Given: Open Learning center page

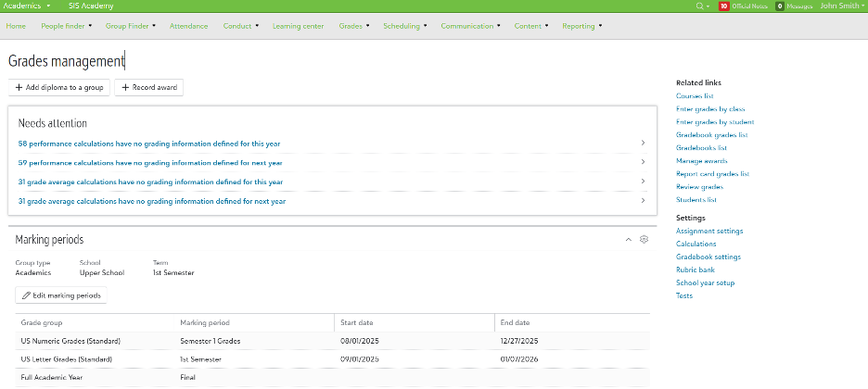Looking at the screenshot, I should click(298, 26).
